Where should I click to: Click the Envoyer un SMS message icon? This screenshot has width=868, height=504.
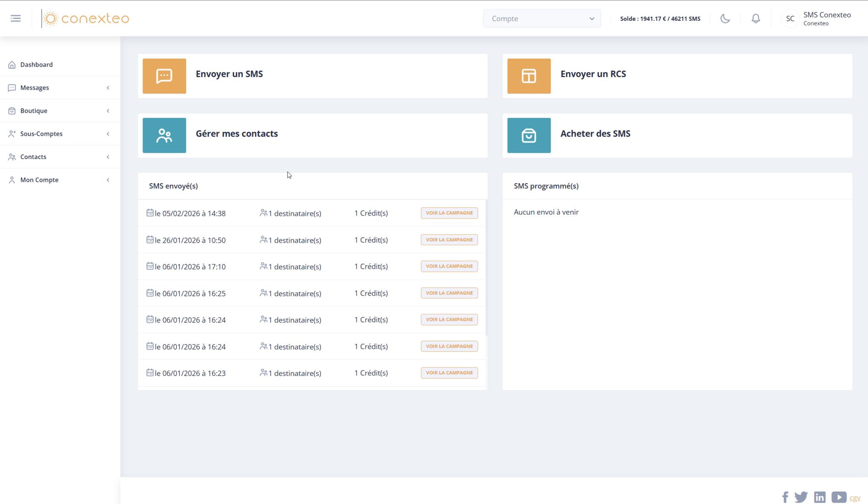click(164, 76)
